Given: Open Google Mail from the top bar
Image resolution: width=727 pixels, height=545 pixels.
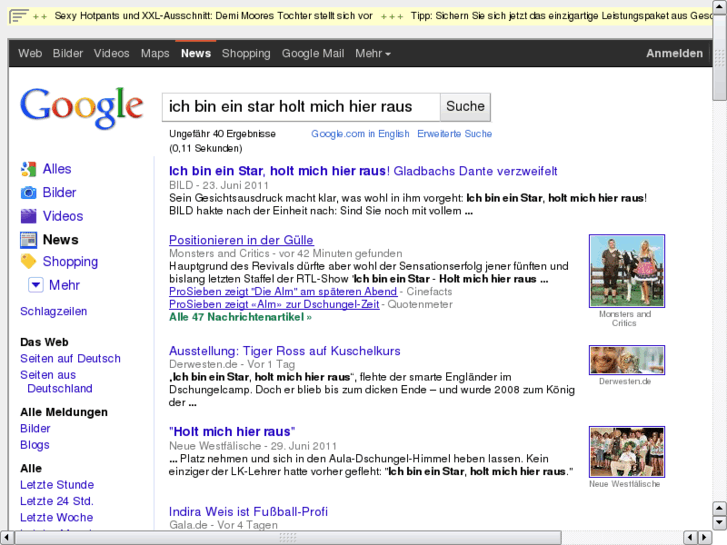Looking at the screenshot, I should point(313,53).
